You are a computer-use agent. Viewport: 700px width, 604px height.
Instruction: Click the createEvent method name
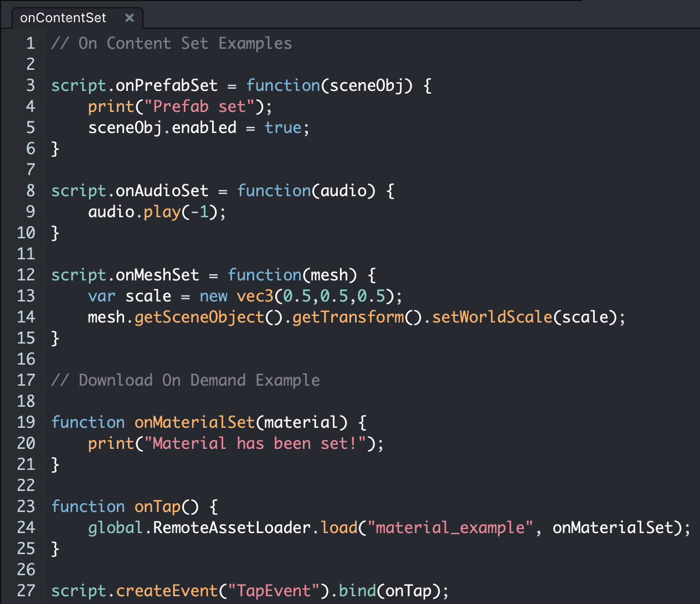click(x=167, y=591)
